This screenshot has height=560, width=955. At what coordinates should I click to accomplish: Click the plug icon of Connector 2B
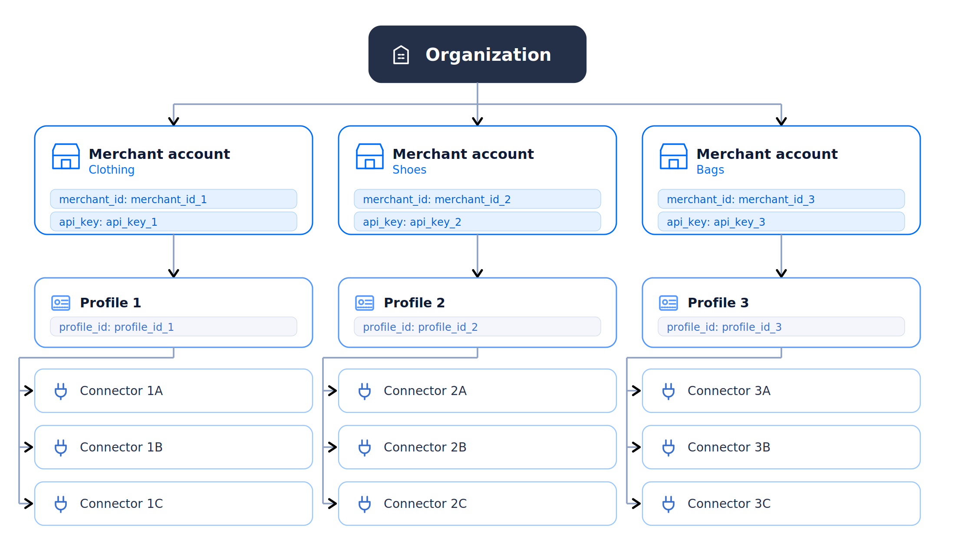click(x=365, y=447)
